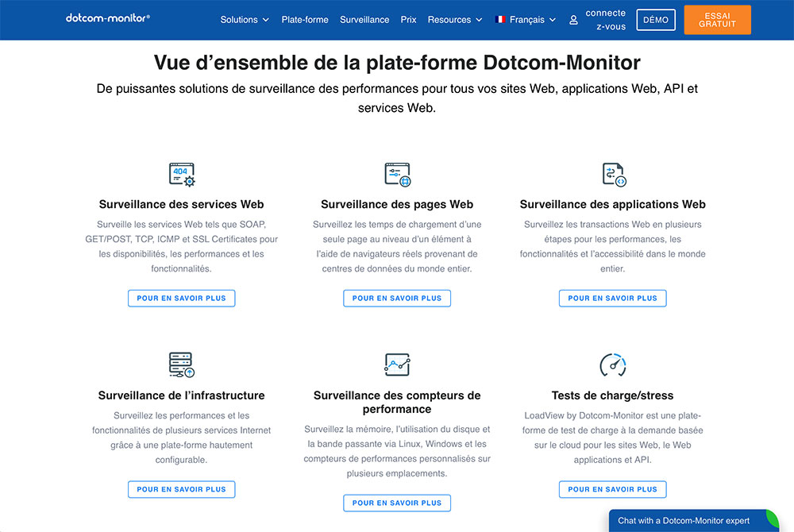Click the web services 404 gear icon
Viewport: 794px width, 532px height.
[182, 175]
